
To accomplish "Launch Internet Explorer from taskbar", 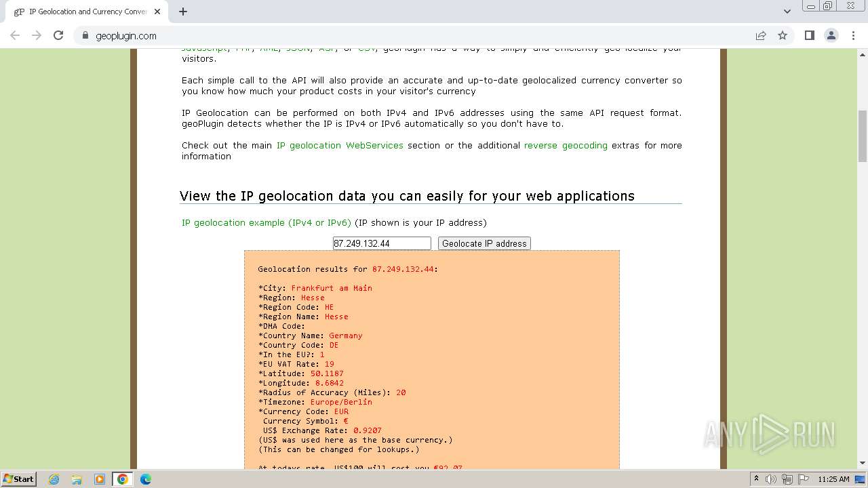I will (x=54, y=479).
